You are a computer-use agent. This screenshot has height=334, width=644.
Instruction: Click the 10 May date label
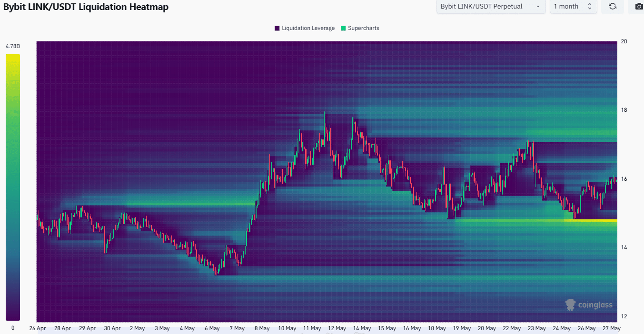click(287, 328)
